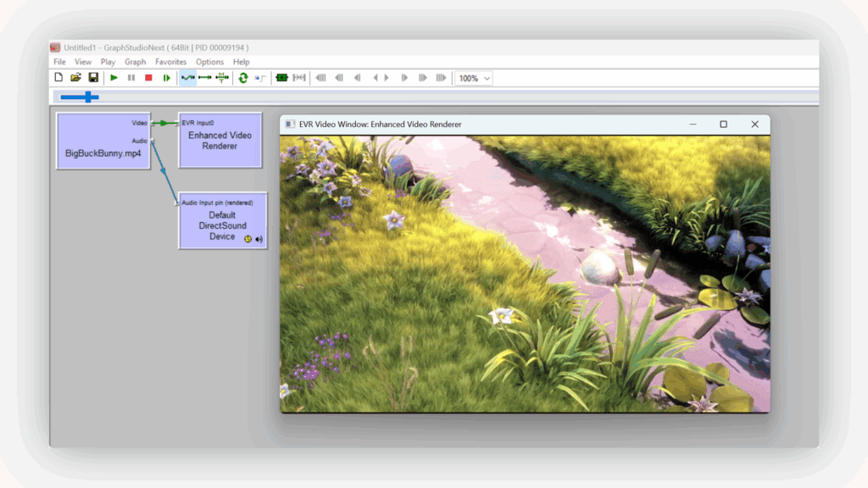
Task: Start playback with the green Play button
Action: coord(114,77)
